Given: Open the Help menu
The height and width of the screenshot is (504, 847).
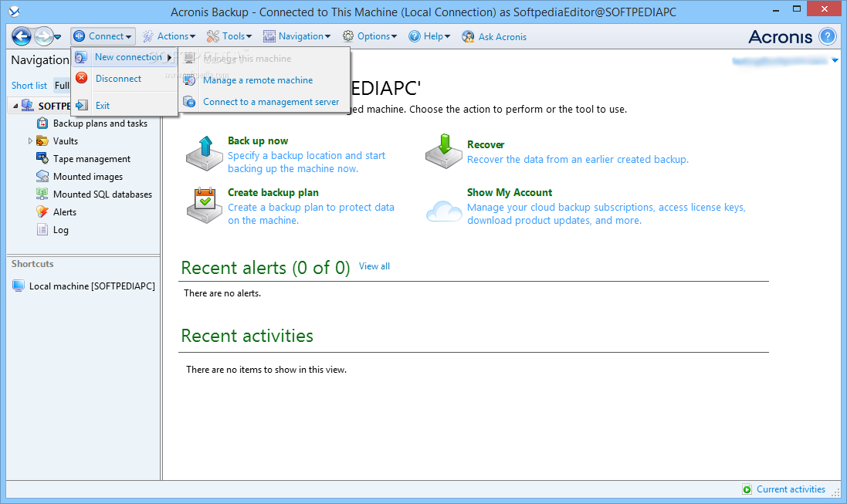Looking at the screenshot, I should click(429, 36).
